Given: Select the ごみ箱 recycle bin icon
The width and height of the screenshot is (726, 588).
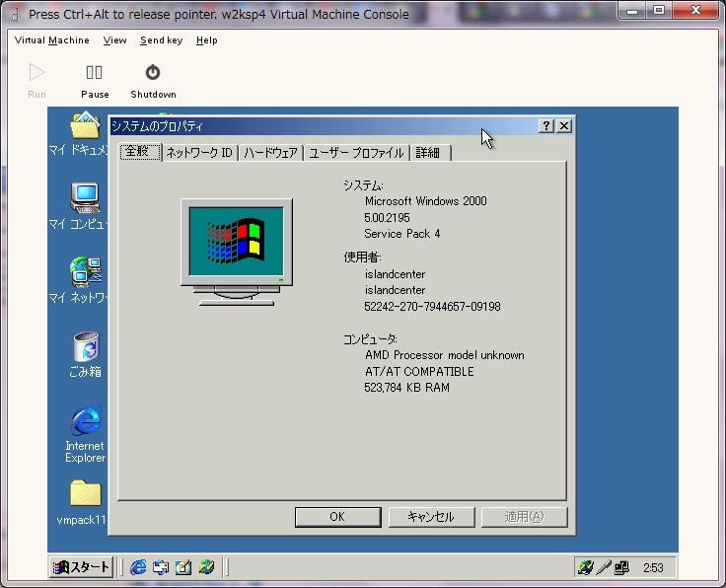Looking at the screenshot, I should [86, 346].
